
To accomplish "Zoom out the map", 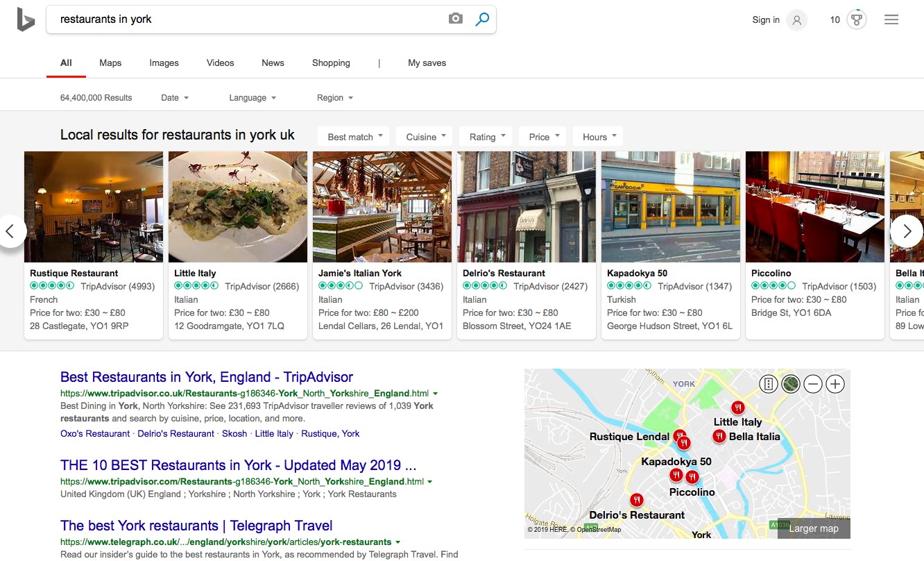I will pyautogui.click(x=813, y=384).
